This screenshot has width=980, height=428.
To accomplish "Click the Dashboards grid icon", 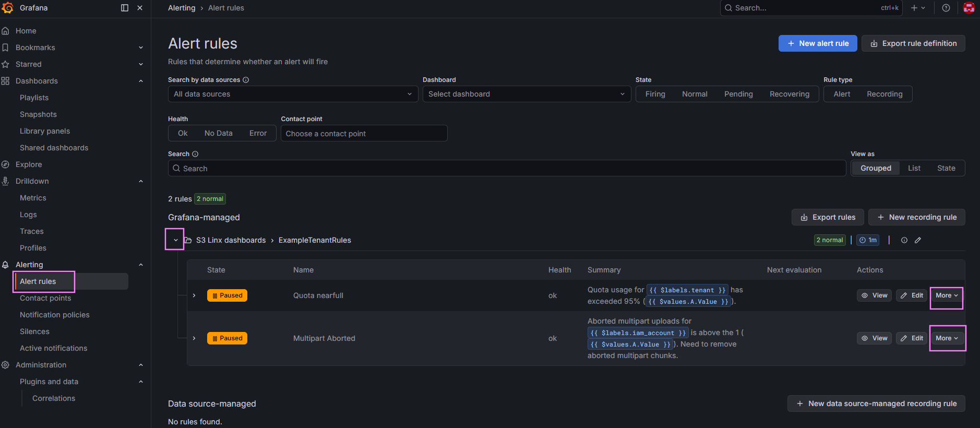I will (x=5, y=81).
